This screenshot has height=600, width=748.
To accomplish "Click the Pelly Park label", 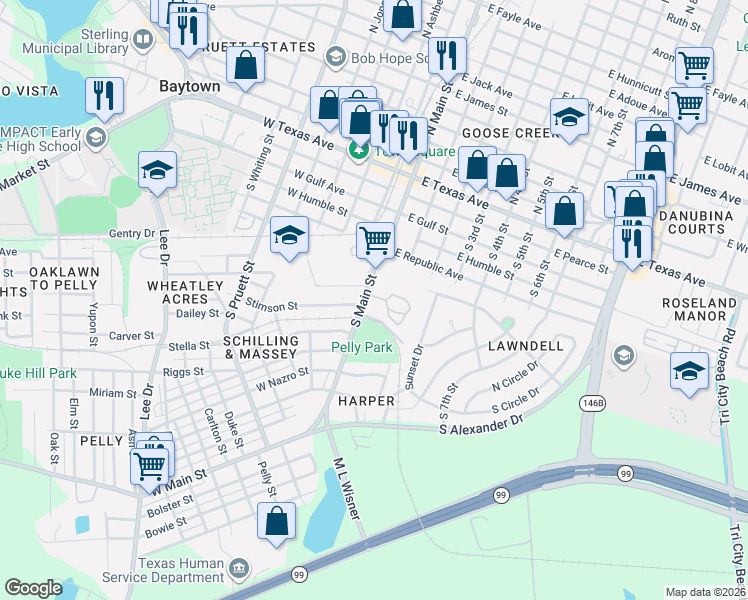I will [x=362, y=347].
